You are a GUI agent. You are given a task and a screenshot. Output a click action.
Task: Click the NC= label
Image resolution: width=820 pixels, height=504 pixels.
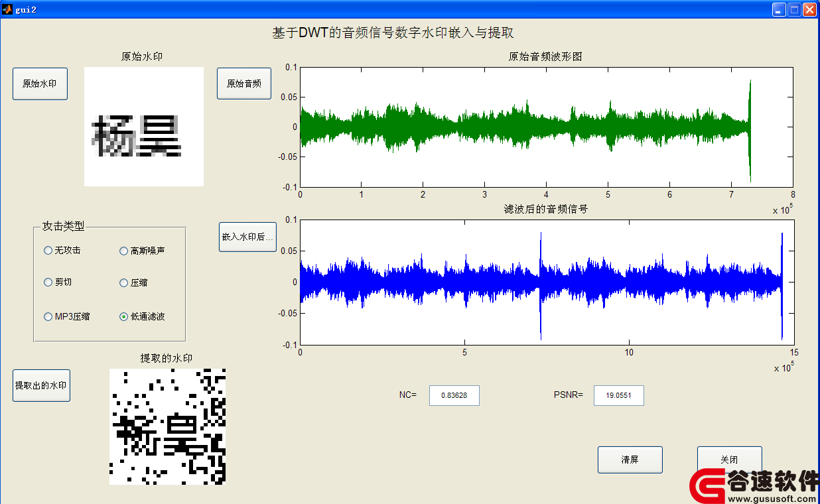click(x=408, y=395)
